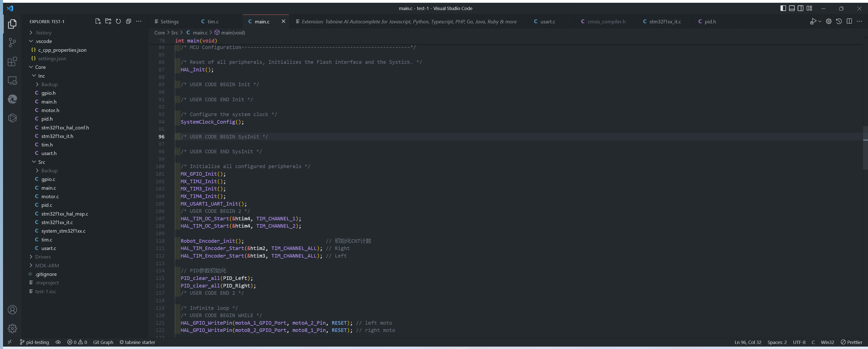
Task: Open the Accounts menu icon
Action: (13, 310)
